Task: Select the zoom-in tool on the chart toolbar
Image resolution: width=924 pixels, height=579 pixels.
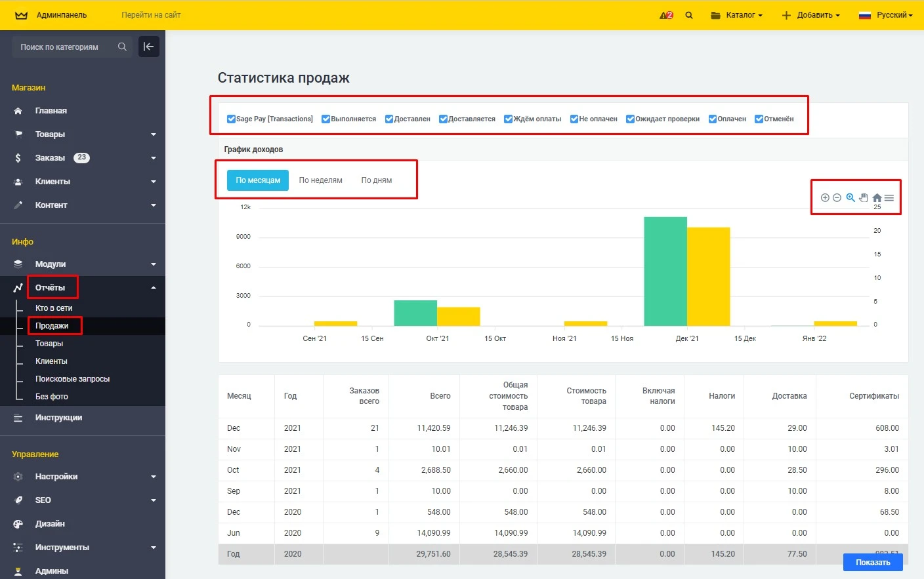Action: [825, 197]
